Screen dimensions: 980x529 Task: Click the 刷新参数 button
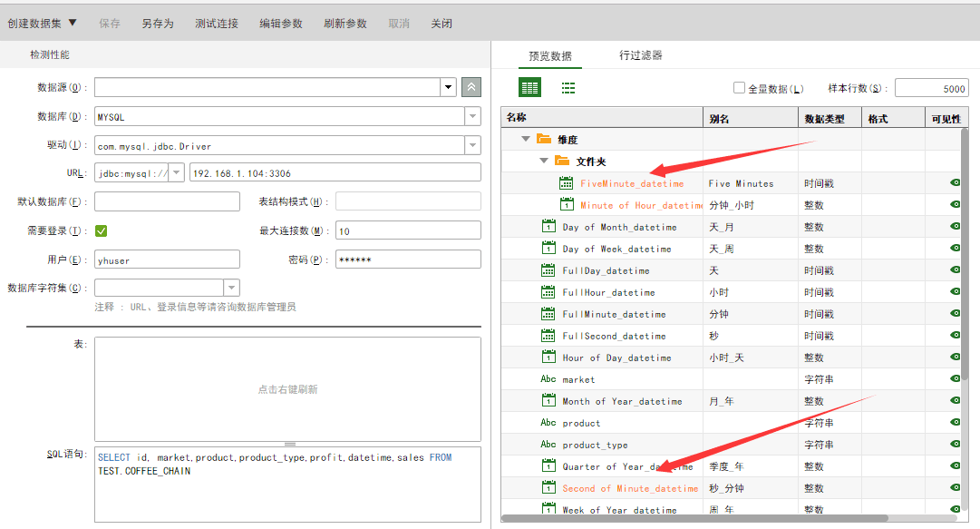(345, 24)
